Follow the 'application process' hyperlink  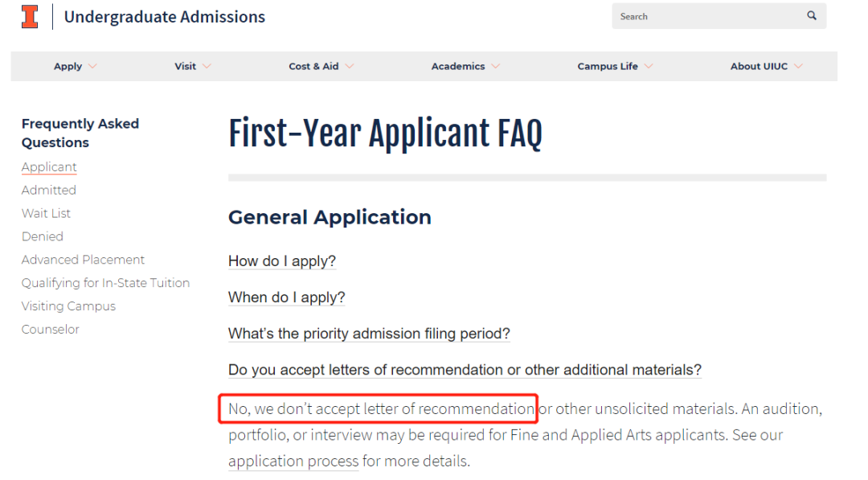[x=293, y=461]
